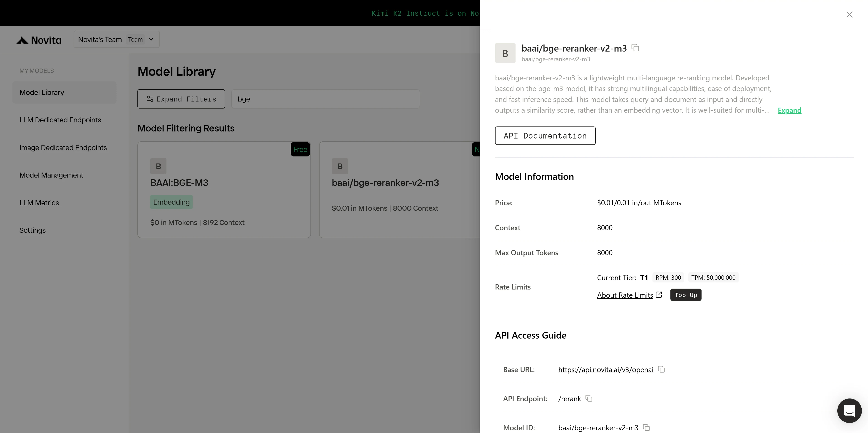Click the TPM: 50,000,000 badge
The height and width of the screenshot is (433, 868).
pos(713,277)
